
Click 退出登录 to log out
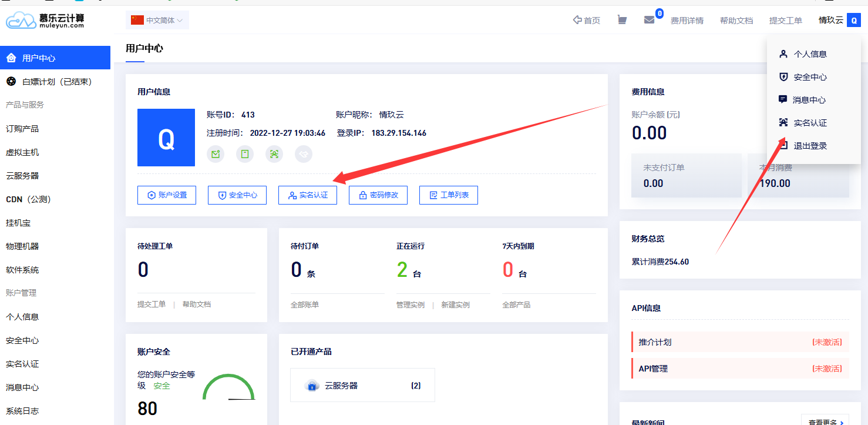pyautogui.click(x=810, y=145)
